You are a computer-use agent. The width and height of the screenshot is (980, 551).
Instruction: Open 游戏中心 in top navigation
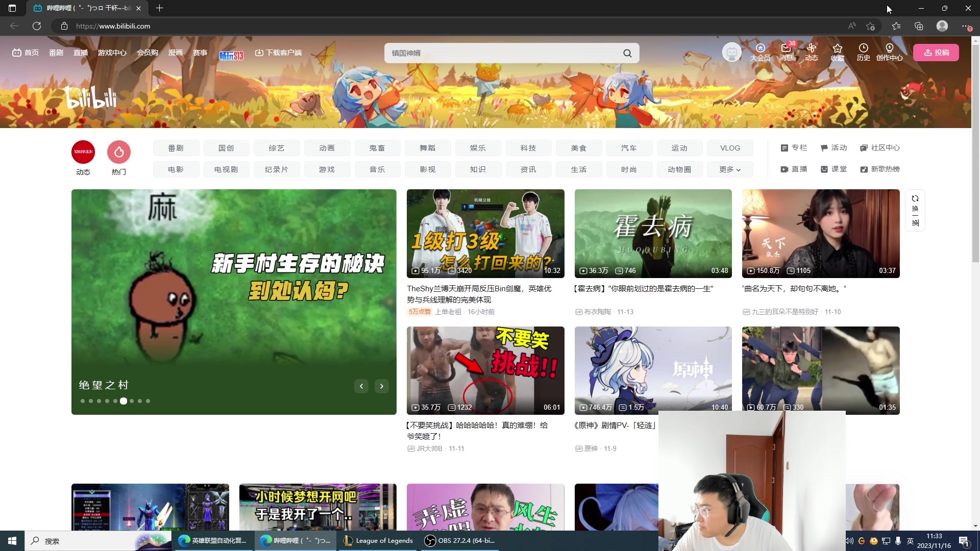[x=112, y=53]
